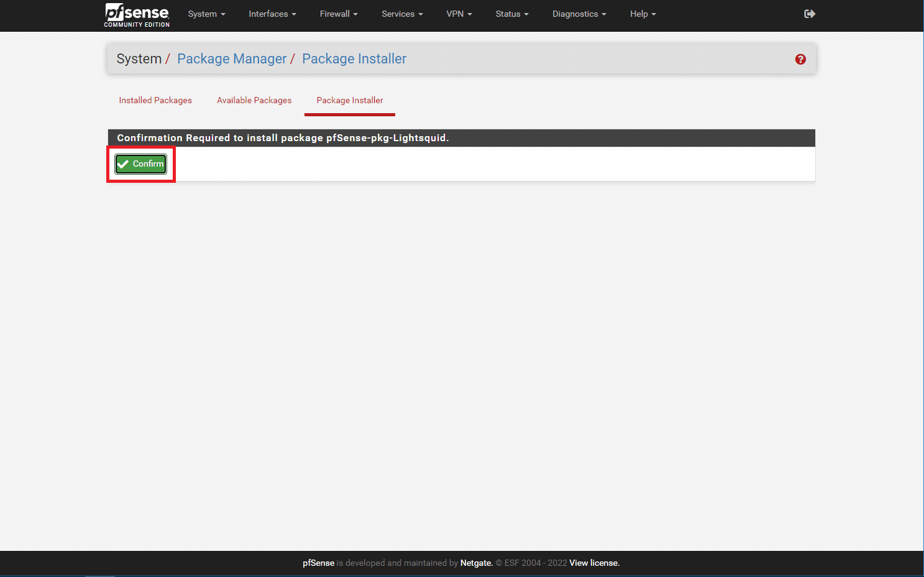Switch to Available Packages tab

click(254, 100)
